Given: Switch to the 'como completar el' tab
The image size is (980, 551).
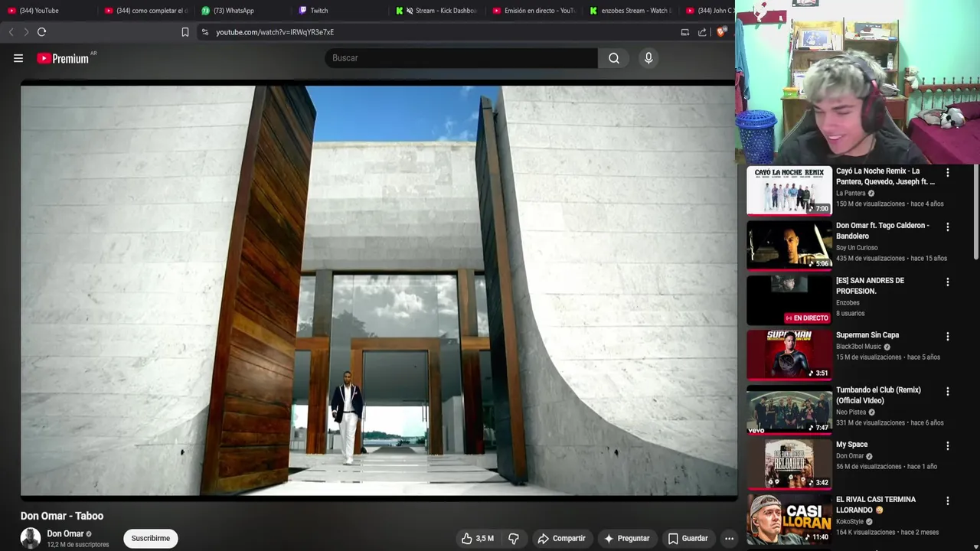Looking at the screenshot, I should (145, 11).
